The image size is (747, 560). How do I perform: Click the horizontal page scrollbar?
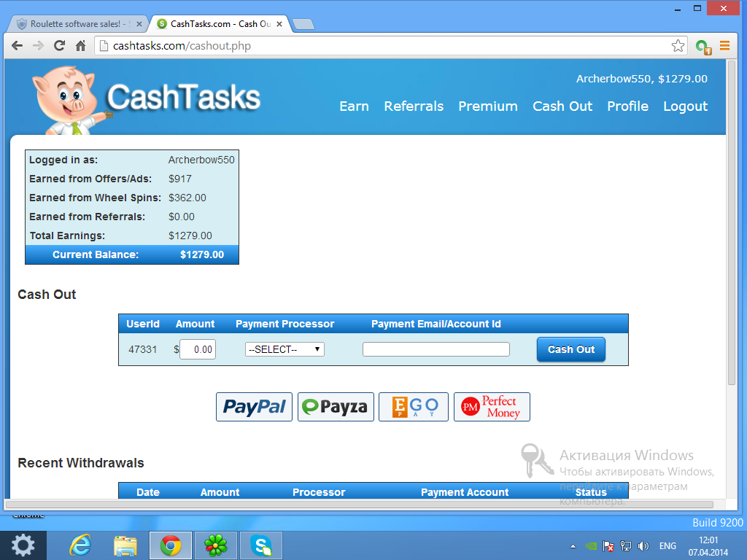click(x=359, y=505)
